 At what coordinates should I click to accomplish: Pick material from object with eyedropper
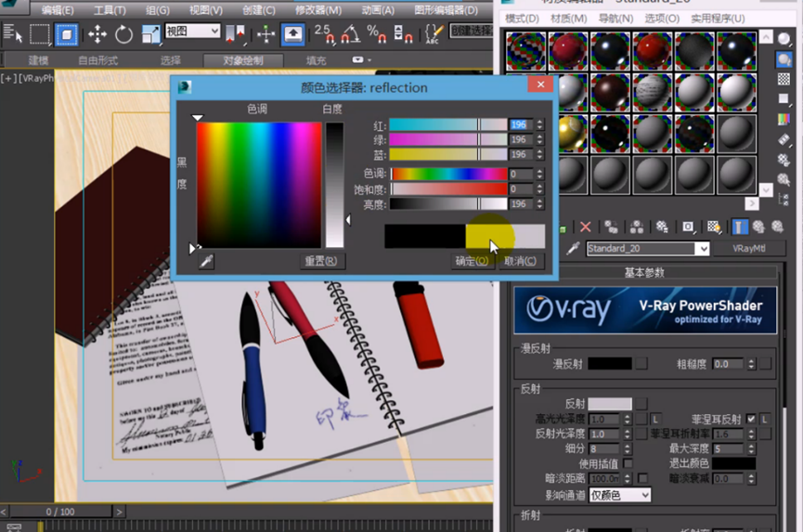click(573, 249)
